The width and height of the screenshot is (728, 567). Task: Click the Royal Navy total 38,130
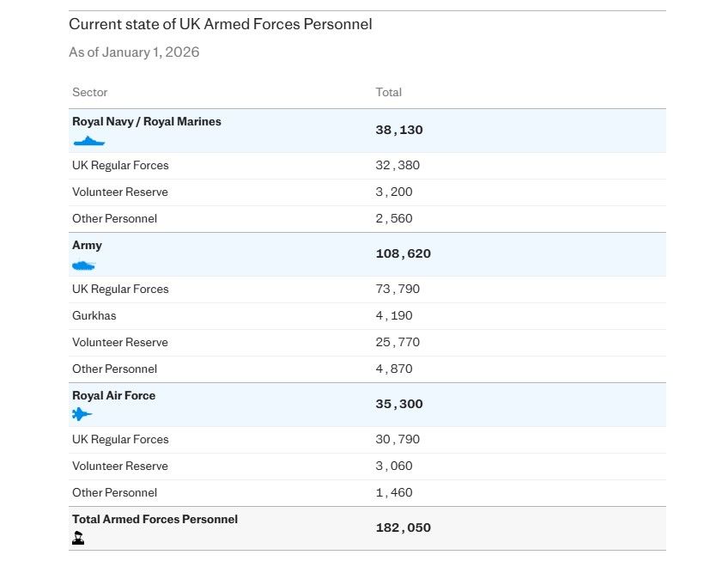pyautogui.click(x=399, y=130)
